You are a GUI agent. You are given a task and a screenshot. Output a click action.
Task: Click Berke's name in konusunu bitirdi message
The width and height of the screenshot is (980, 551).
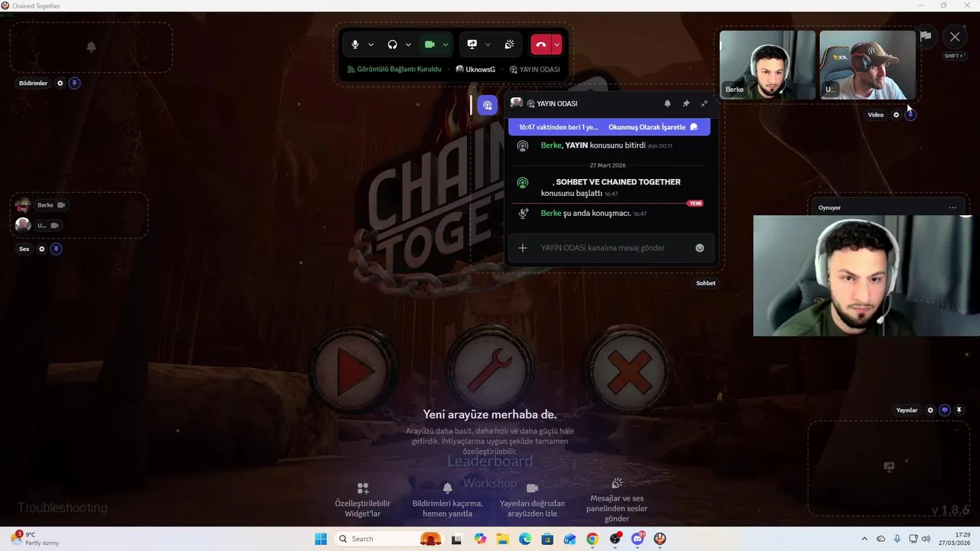551,145
